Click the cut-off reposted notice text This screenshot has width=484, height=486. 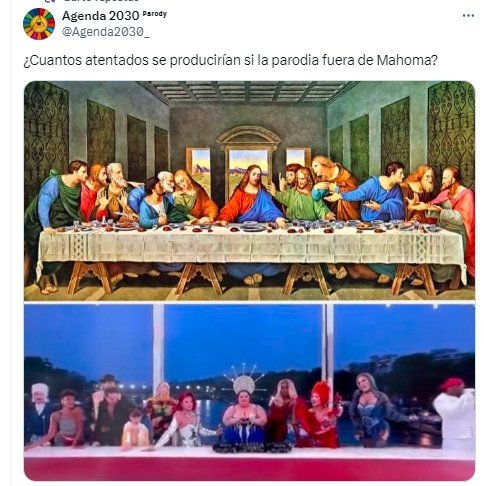[x=102, y=1]
